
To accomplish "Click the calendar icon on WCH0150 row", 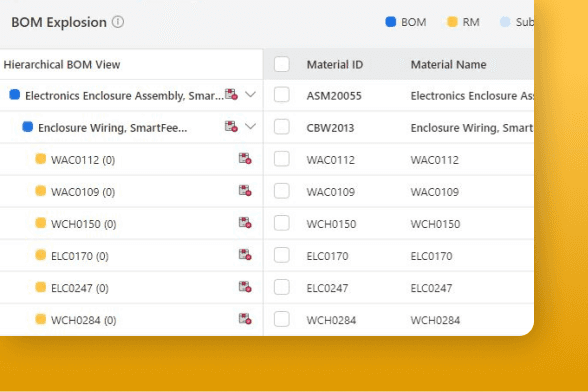I will click(x=245, y=222).
